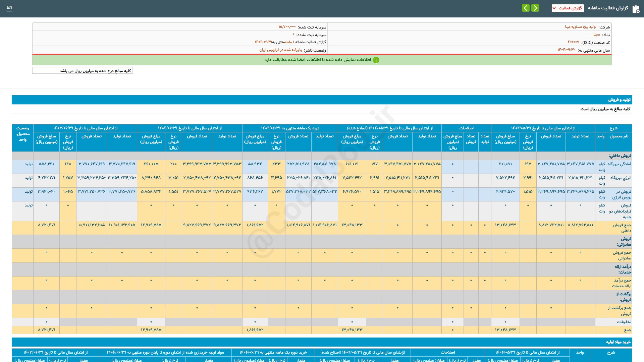The height and width of the screenshot is (362, 644).
Task: Click the green signed-information confirmation banner
Action: pos(322,60)
